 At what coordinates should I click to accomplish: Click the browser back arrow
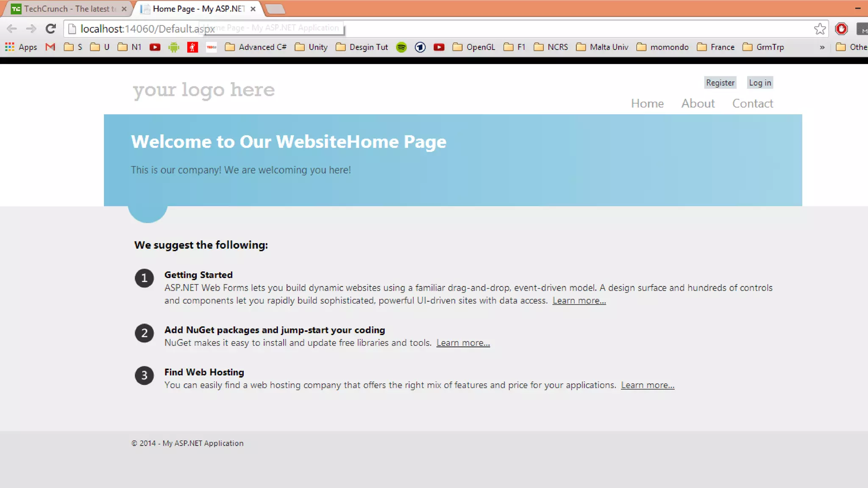tap(12, 29)
